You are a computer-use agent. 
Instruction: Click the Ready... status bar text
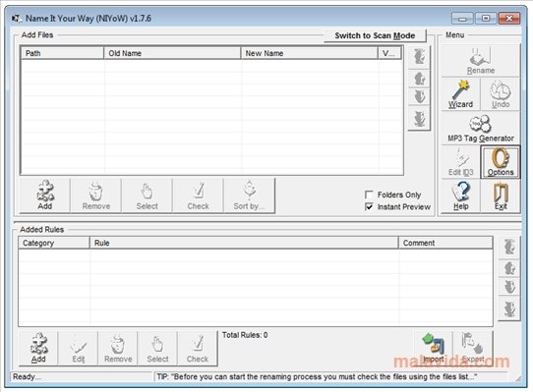tap(27, 376)
